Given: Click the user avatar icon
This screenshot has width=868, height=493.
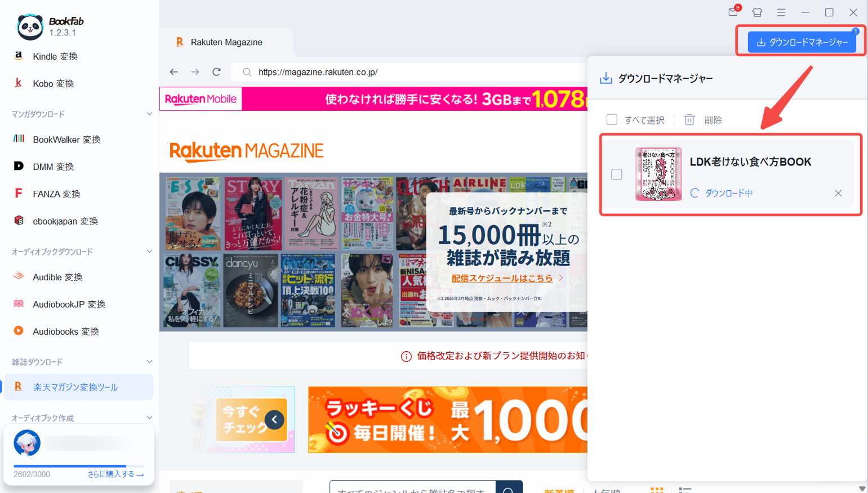Looking at the screenshot, I should point(27,443).
